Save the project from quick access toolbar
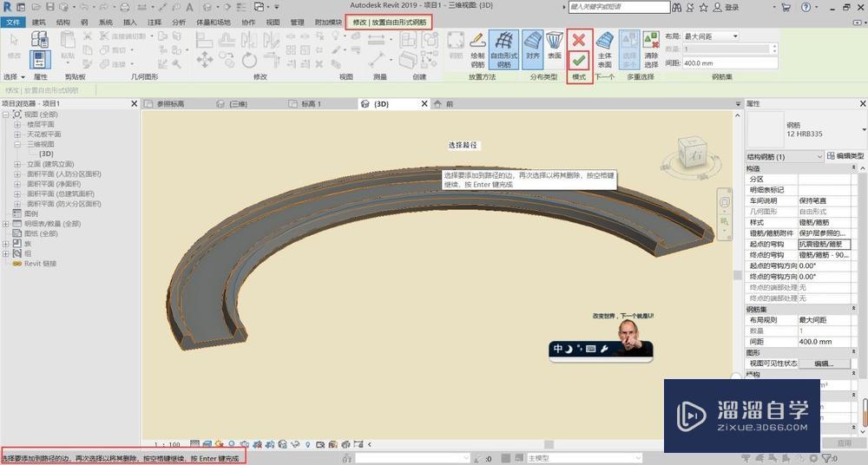The image size is (868, 465). (x=50, y=7)
